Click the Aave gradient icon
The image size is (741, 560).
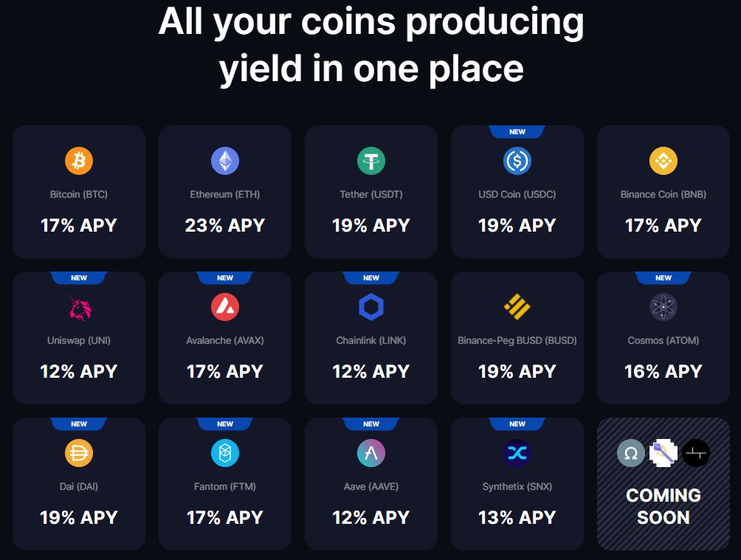click(371, 453)
